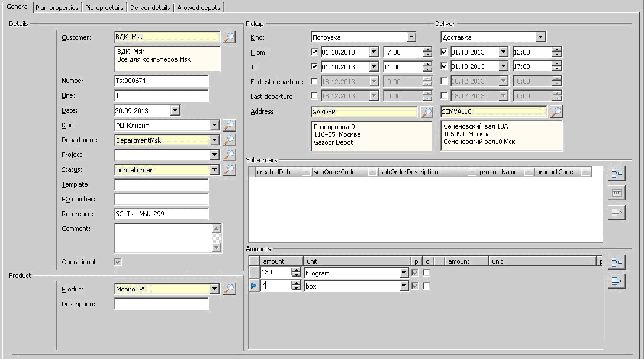Click the Comment box scroll up arrow
The image size is (644, 359).
(217, 228)
